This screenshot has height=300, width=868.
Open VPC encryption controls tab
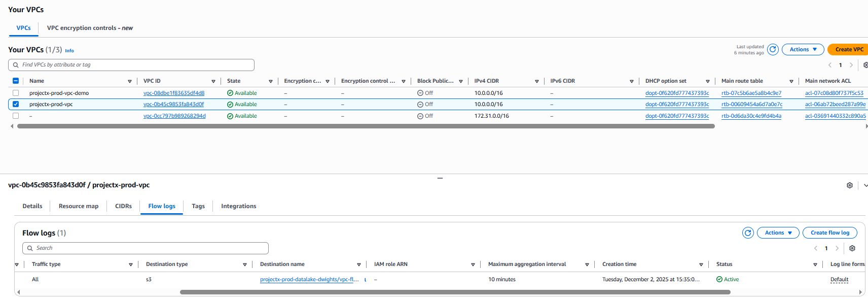point(90,28)
